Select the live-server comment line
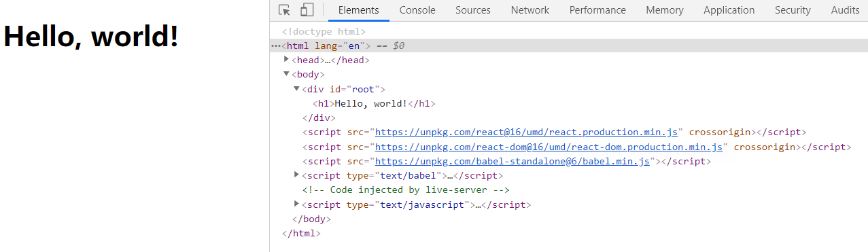Image resolution: width=868 pixels, height=252 pixels. 406,190
